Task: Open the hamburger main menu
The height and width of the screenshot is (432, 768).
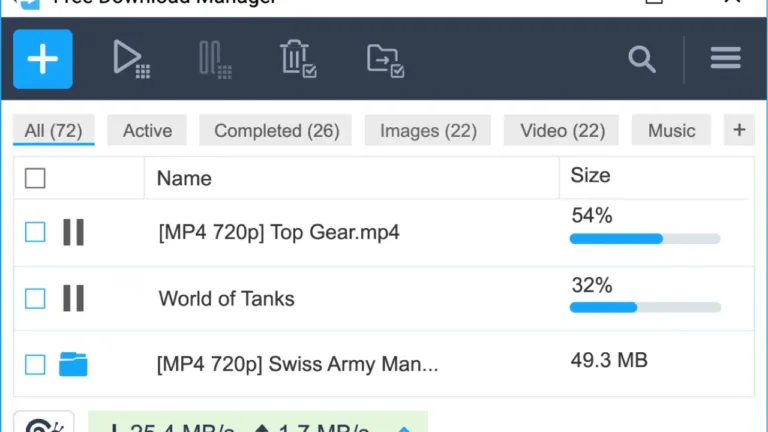Action: coord(725,58)
